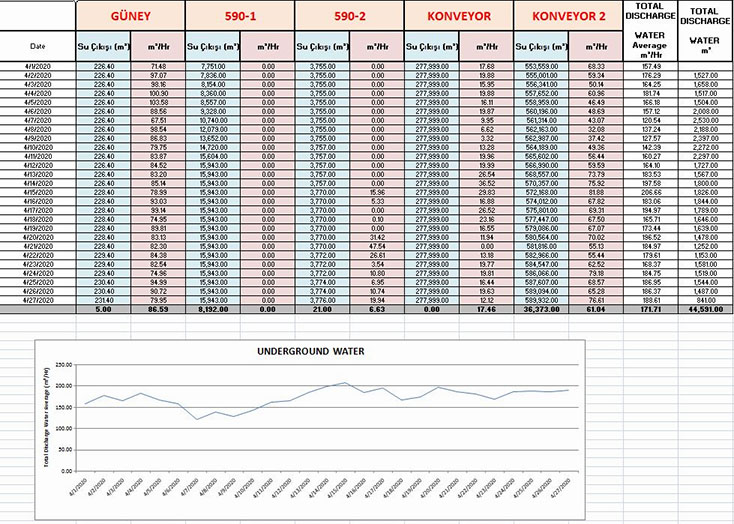Image resolution: width=734 pixels, height=524 pixels.
Task: Click 590-1 Su Çıkışı value 8,360.00
Action: [213, 93]
